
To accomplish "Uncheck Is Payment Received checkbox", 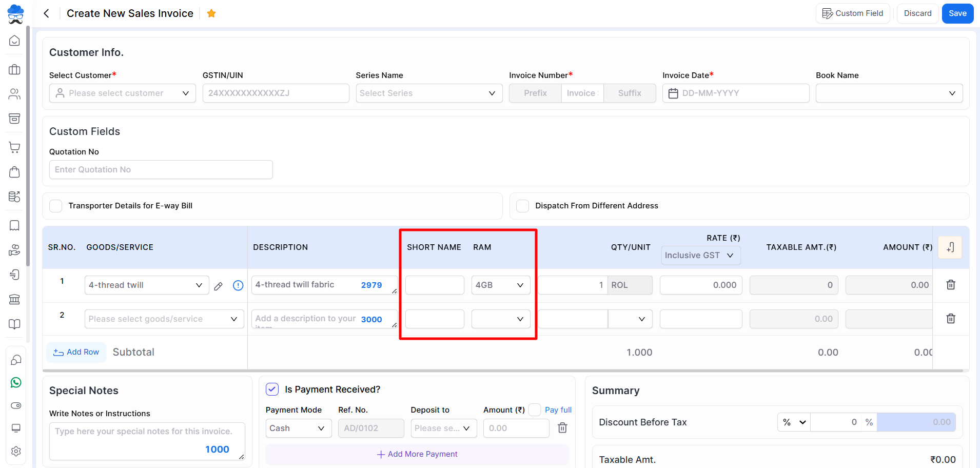I will click(272, 389).
